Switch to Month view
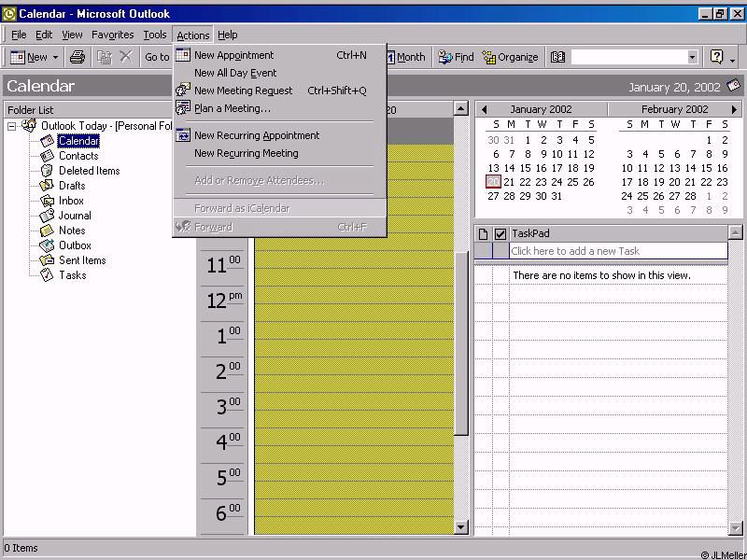 (x=405, y=57)
